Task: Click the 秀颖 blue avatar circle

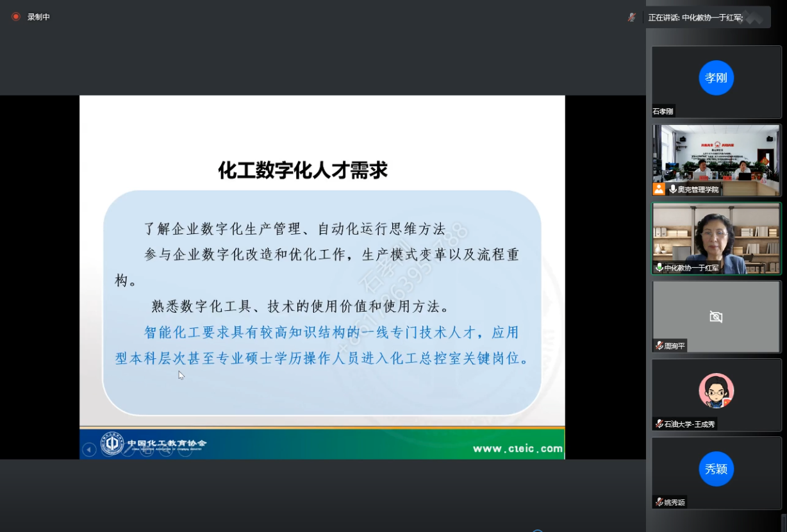Action: point(716,469)
